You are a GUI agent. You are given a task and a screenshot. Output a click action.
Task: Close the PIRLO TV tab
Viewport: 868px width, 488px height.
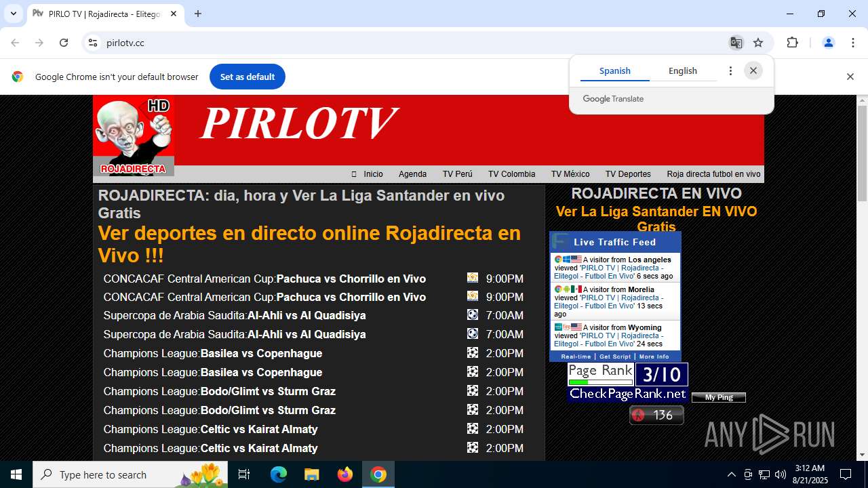coord(174,14)
